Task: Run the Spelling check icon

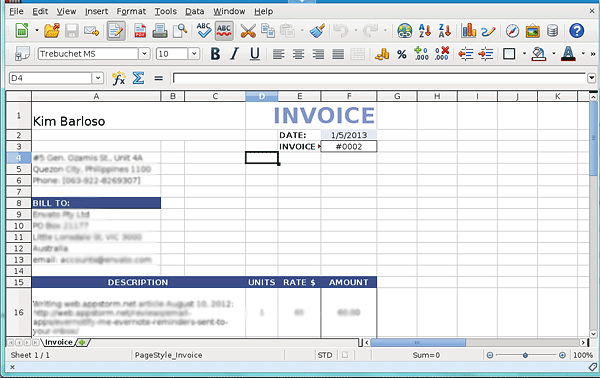Action: point(204,31)
